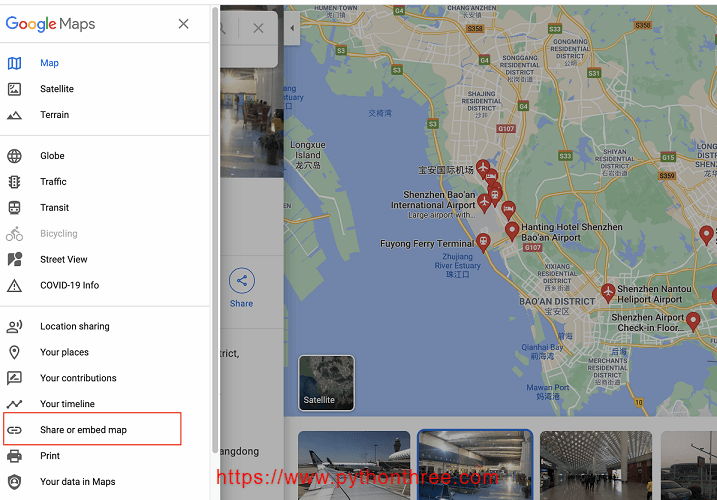
Task: Select the Map view menu item
Action: pyautogui.click(x=105, y=63)
